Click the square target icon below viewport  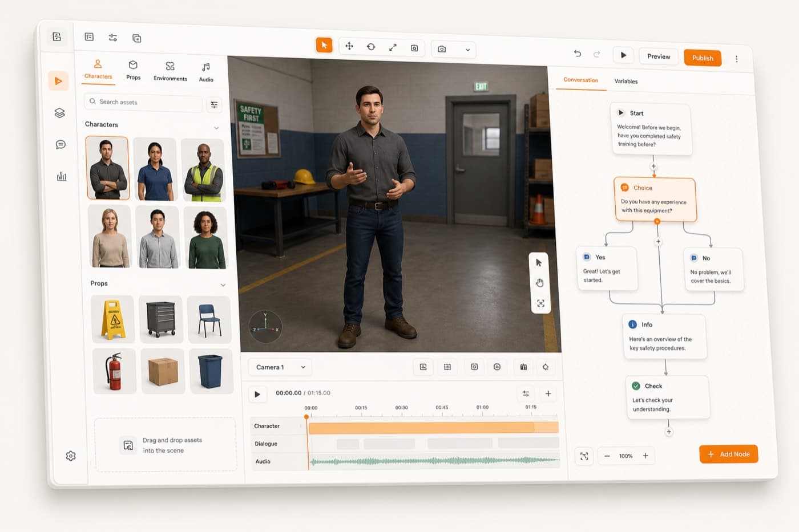(x=474, y=367)
